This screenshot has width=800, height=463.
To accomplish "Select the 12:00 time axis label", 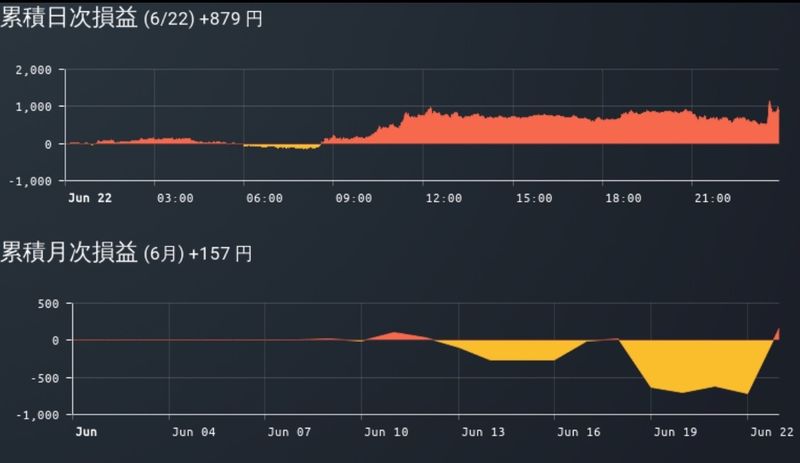I will tap(443, 199).
